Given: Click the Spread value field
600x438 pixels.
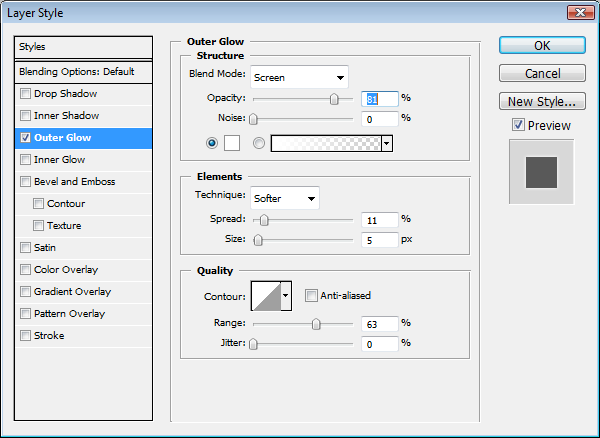Looking at the screenshot, I should 380,220.
